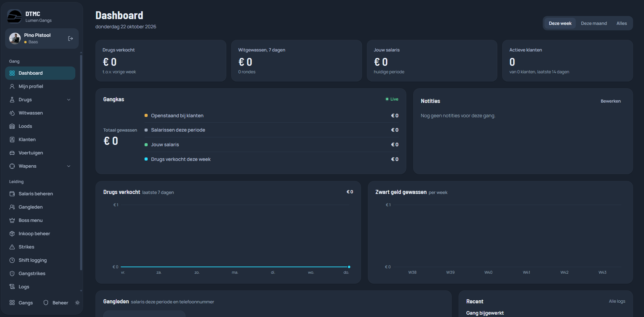
Task: Click the Klanten contact icon
Action: (12, 139)
